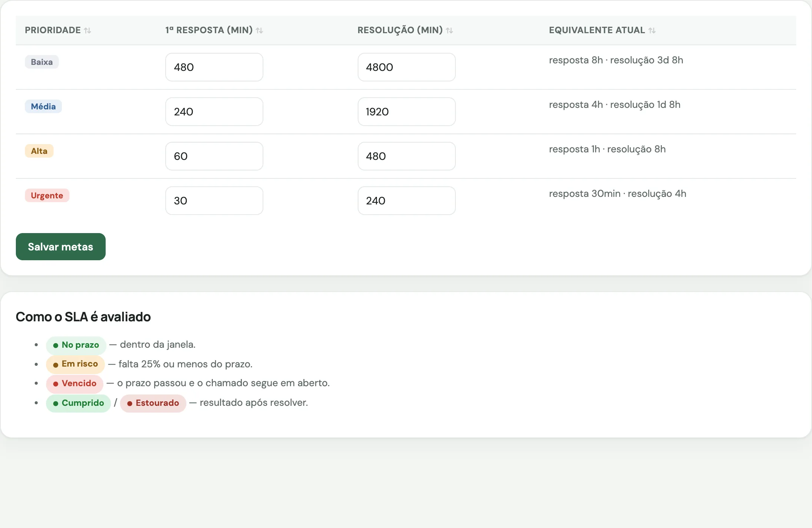Screen dimensions: 812x528
Task: Click heading 'Como o SLA é avaliado'
Action: 83,317
